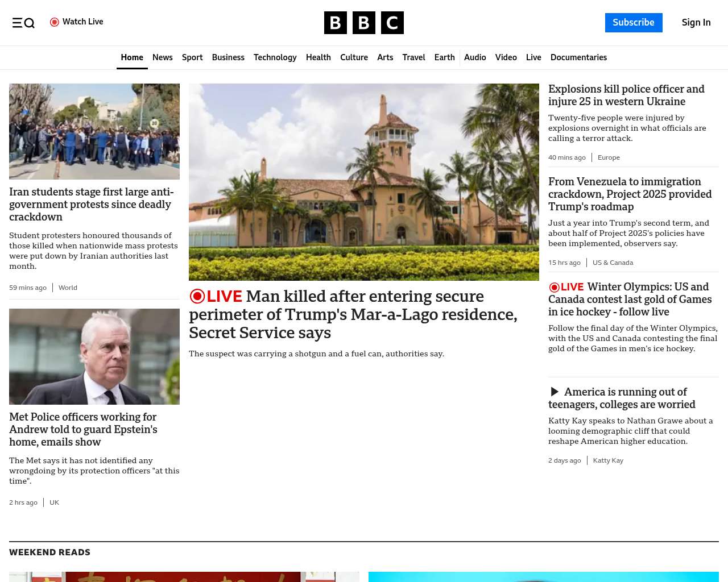Click the Just a year into Trump summary
This screenshot has width=728, height=582.
(x=628, y=233)
